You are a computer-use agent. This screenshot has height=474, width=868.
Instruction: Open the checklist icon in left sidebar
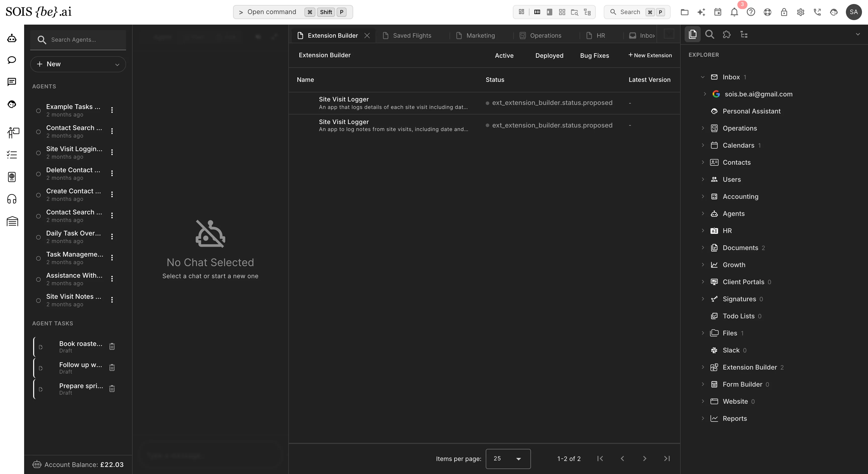point(12,155)
